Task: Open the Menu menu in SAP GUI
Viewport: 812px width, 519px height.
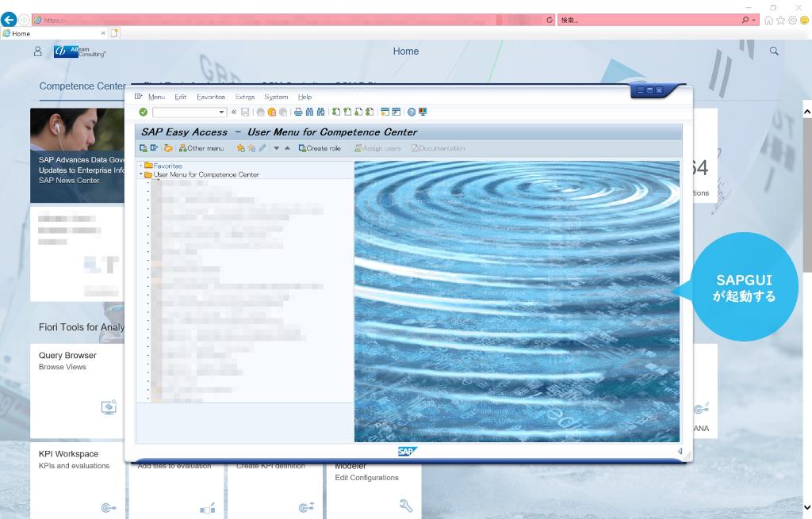Action: 156,97
